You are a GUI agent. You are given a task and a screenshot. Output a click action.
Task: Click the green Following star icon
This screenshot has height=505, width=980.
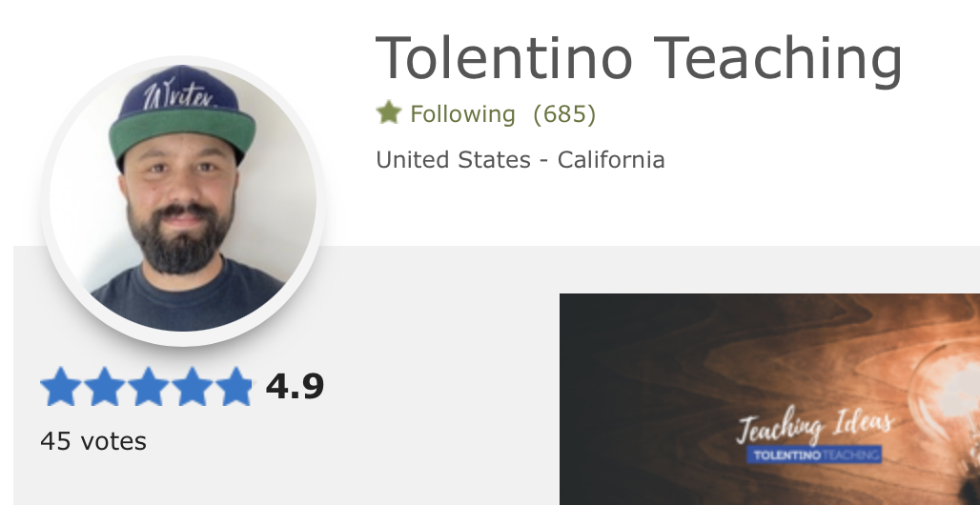[x=388, y=114]
